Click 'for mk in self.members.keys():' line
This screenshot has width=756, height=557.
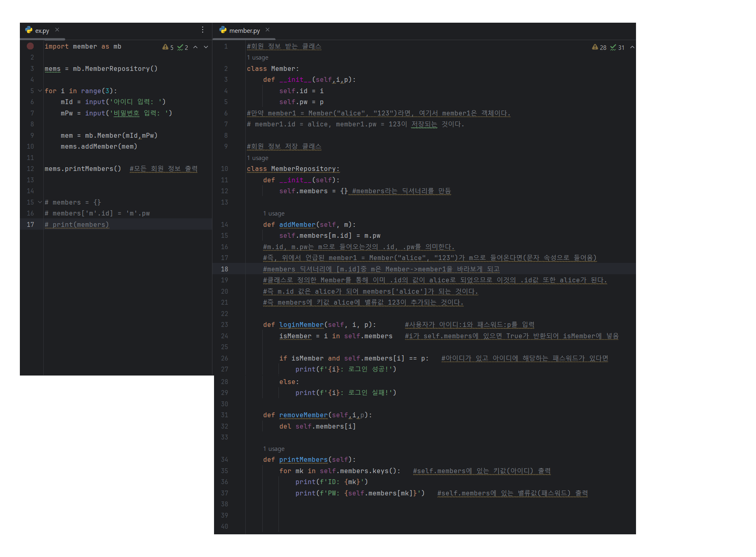(340, 471)
